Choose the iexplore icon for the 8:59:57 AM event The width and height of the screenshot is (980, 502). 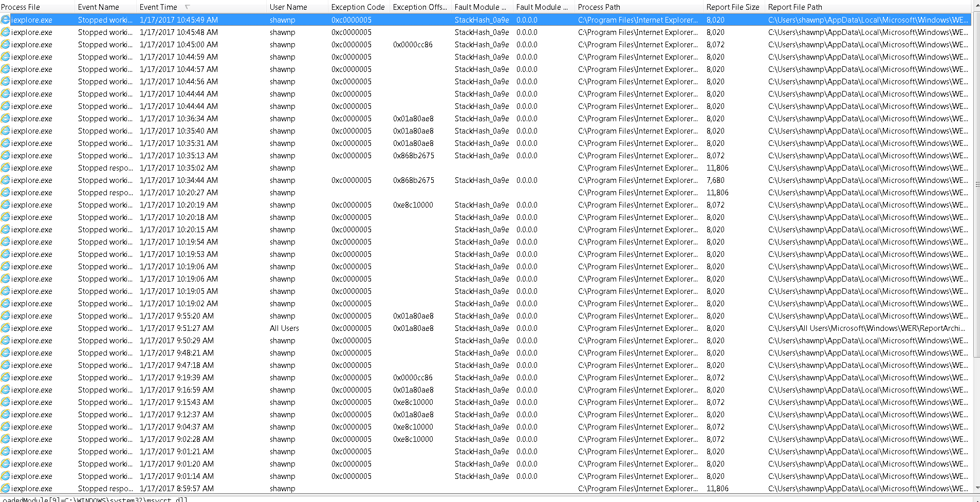tap(5, 489)
